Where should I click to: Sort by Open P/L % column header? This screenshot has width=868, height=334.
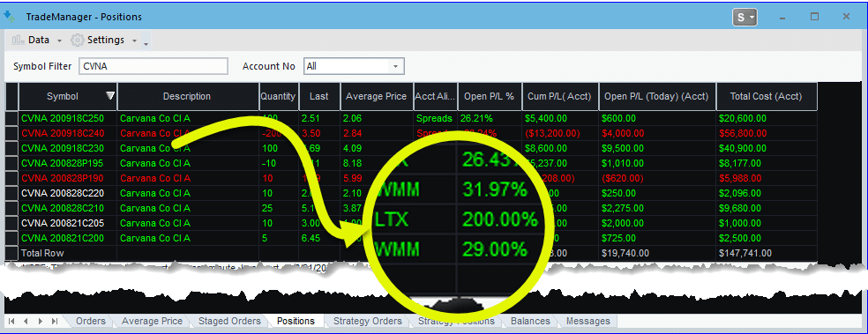click(x=490, y=96)
